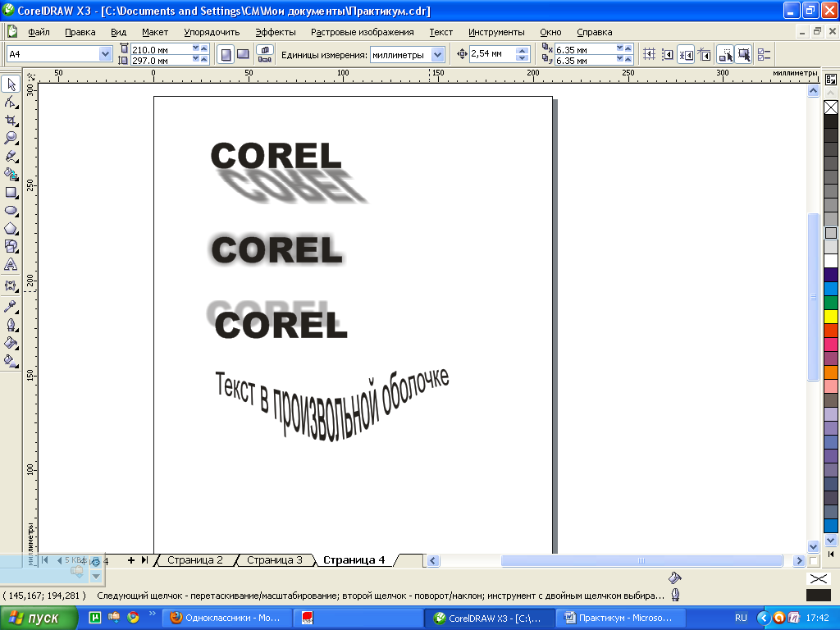The width and height of the screenshot is (840, 630).
Task: Set portrait page orientation
Action: click(x=226, y=54)
